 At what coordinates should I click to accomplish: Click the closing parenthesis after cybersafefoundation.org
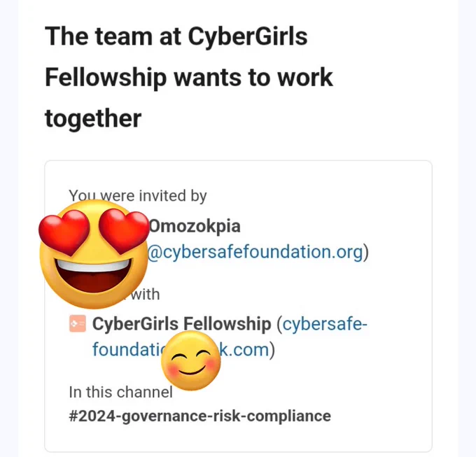(366, 252)
